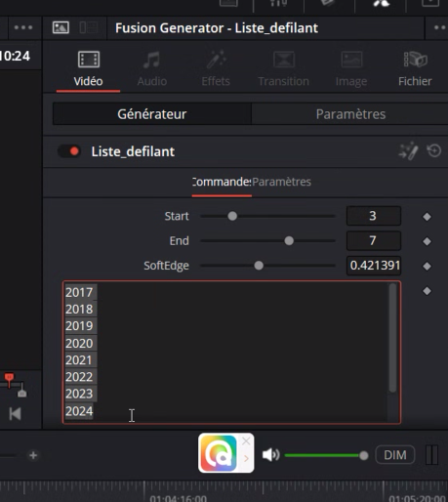Click the line 2023 in text box

[79, 394]
